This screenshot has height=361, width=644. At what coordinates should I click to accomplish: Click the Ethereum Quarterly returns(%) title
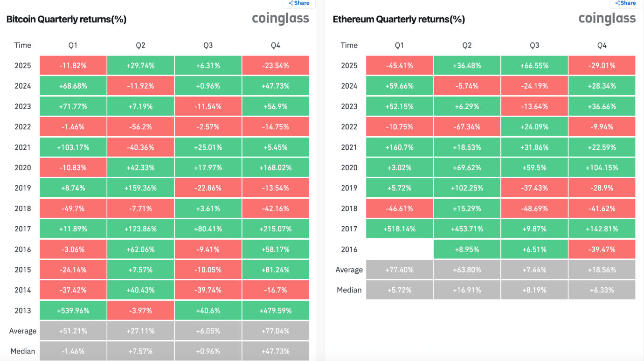pos(399,20)
